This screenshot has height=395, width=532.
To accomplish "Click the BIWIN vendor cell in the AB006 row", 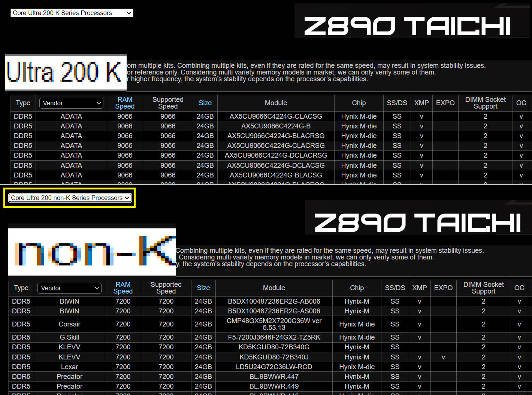I will [x=69, y=301].
